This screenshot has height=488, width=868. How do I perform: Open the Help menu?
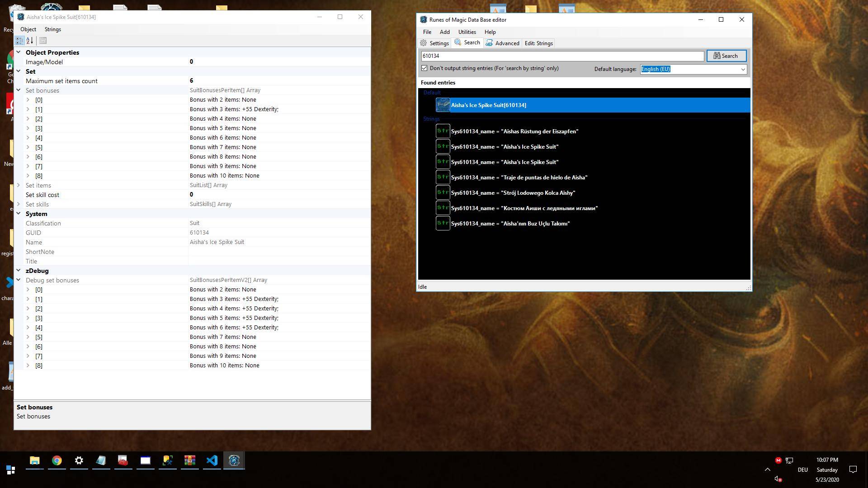(490, 32)
